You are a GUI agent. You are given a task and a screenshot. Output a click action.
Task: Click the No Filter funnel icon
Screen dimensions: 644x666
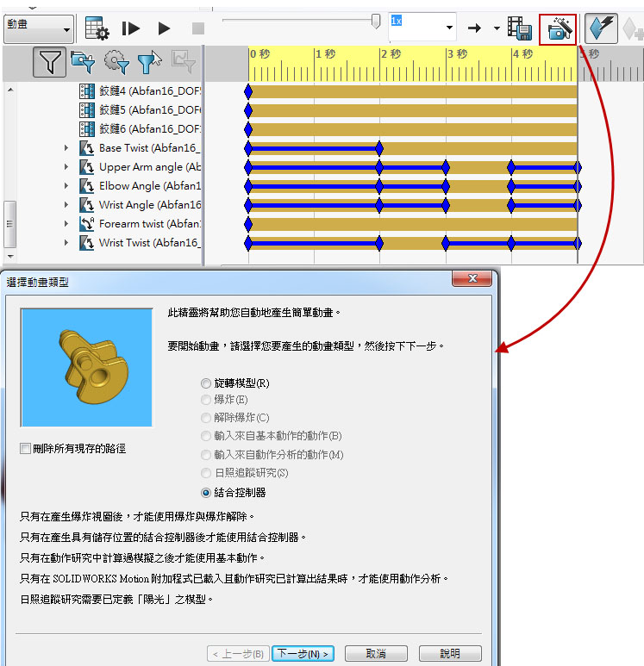49,62
